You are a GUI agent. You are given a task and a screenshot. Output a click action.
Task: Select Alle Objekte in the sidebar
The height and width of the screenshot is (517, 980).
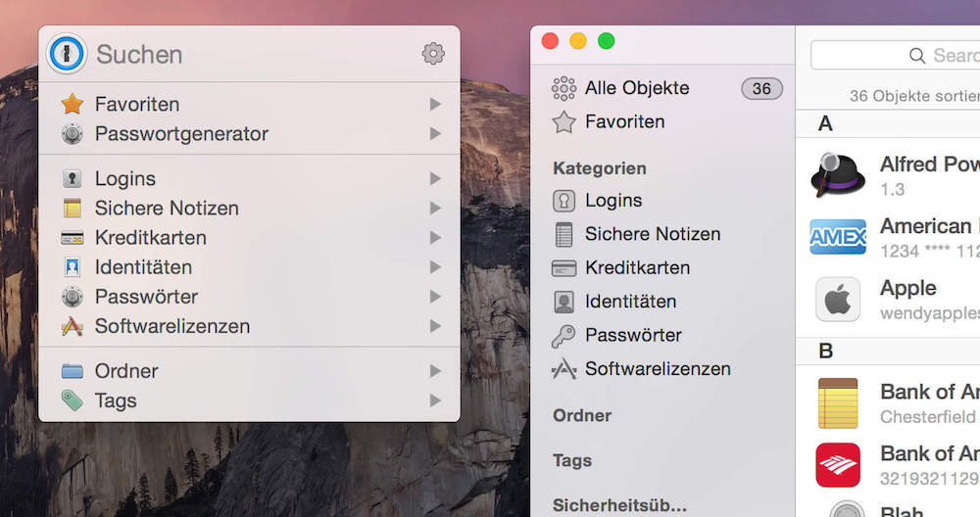[x=636, y=88]
